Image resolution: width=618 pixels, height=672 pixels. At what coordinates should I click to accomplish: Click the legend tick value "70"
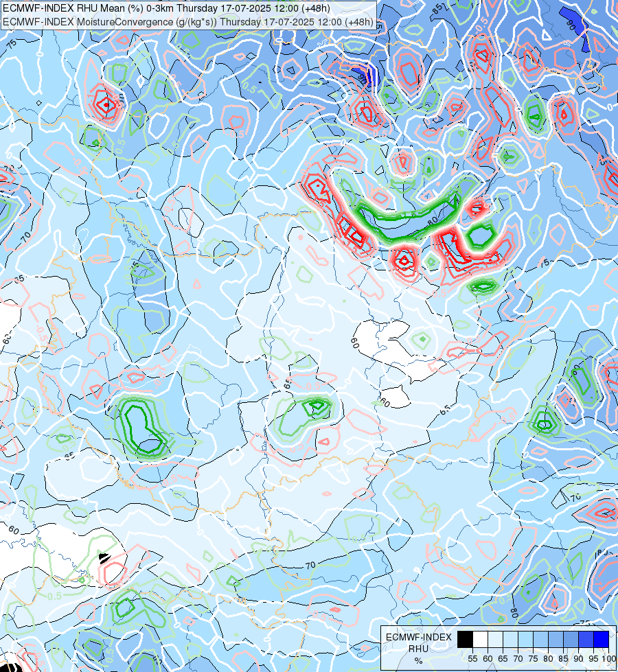click(x=518, y=659)
